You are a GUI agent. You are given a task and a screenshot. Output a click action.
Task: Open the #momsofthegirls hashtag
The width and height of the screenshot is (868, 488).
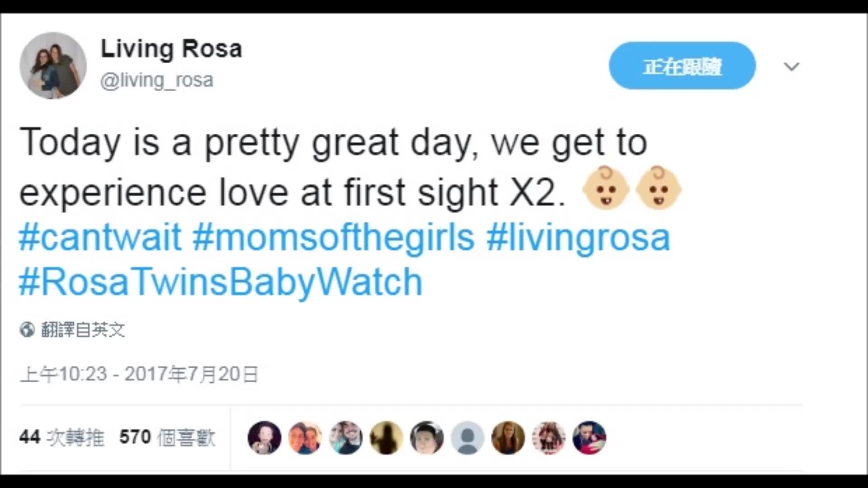(334, 237)
